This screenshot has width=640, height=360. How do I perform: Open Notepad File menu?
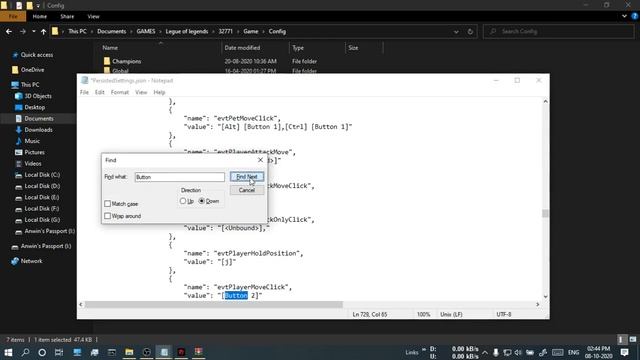(84, 92)
